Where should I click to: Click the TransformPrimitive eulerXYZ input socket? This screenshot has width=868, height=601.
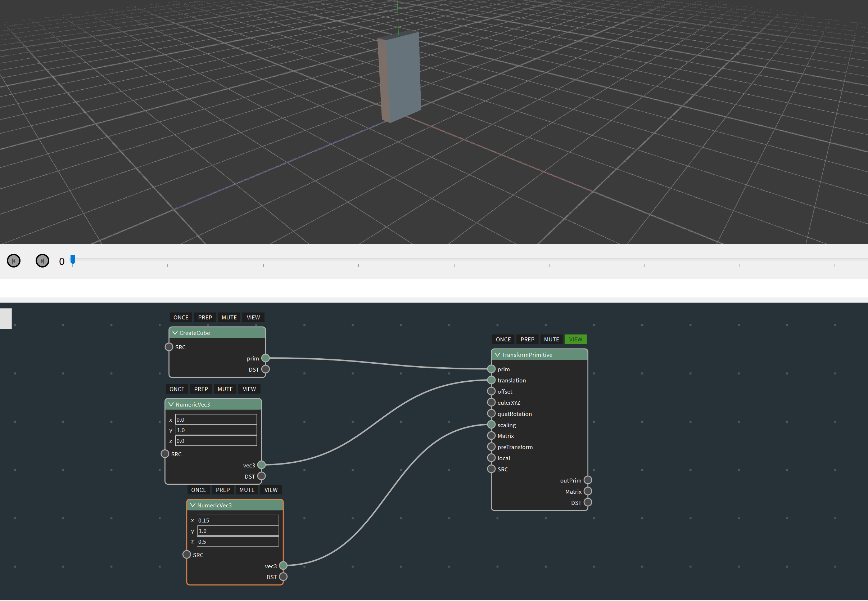click(491, 403)
